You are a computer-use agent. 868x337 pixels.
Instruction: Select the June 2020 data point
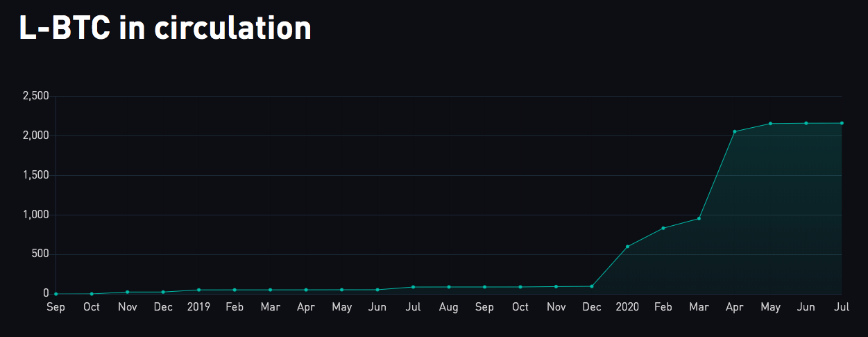[x=806, y=123]
